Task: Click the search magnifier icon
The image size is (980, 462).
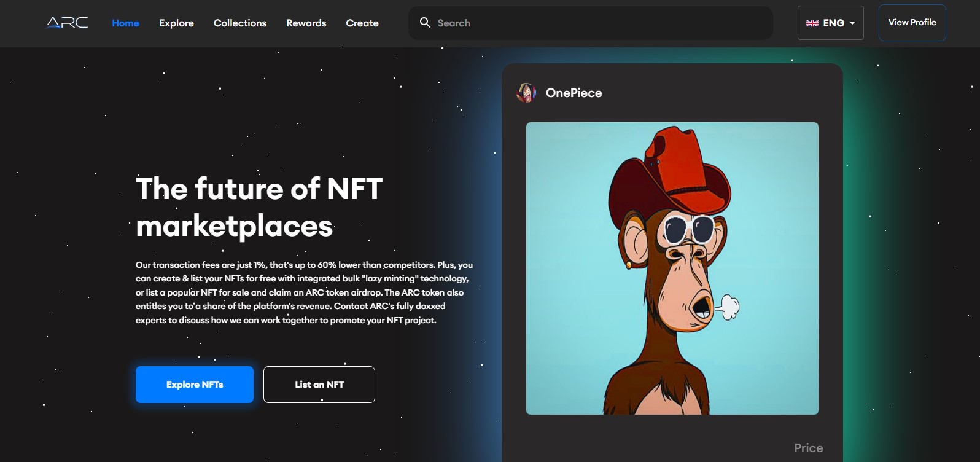Action: click(x=425, y=23)
